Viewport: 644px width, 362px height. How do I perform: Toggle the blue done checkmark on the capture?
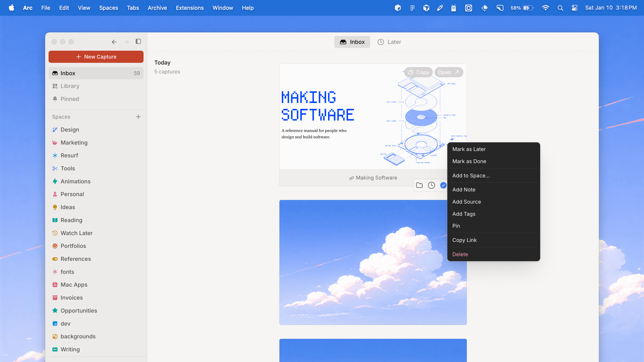(443, 185)
